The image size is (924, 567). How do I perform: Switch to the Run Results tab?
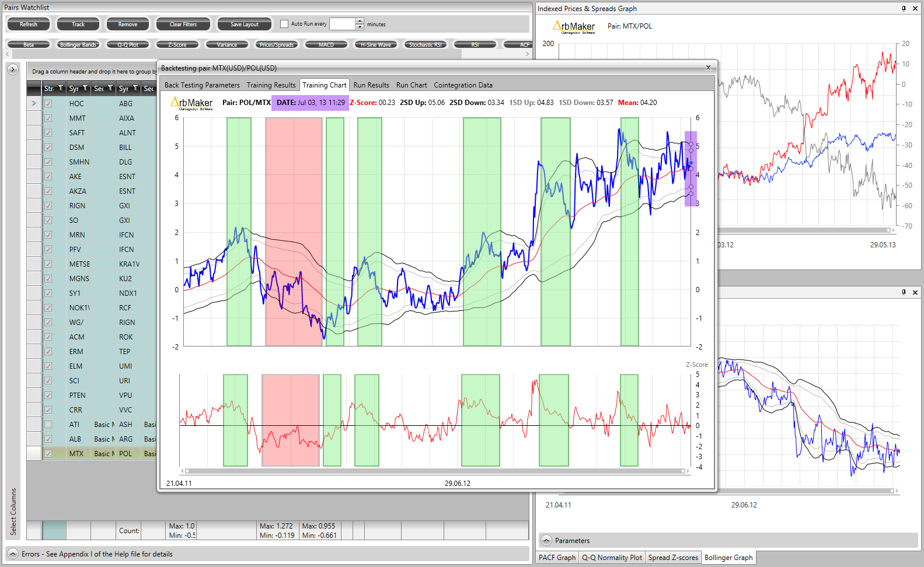[371, 85]
